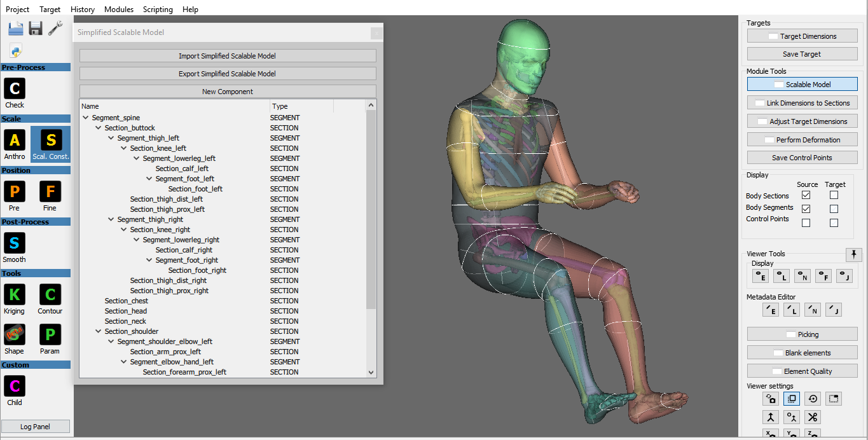Open the Pre positioning module
This screenshot has height=440, width=868.
click(15, 196)
